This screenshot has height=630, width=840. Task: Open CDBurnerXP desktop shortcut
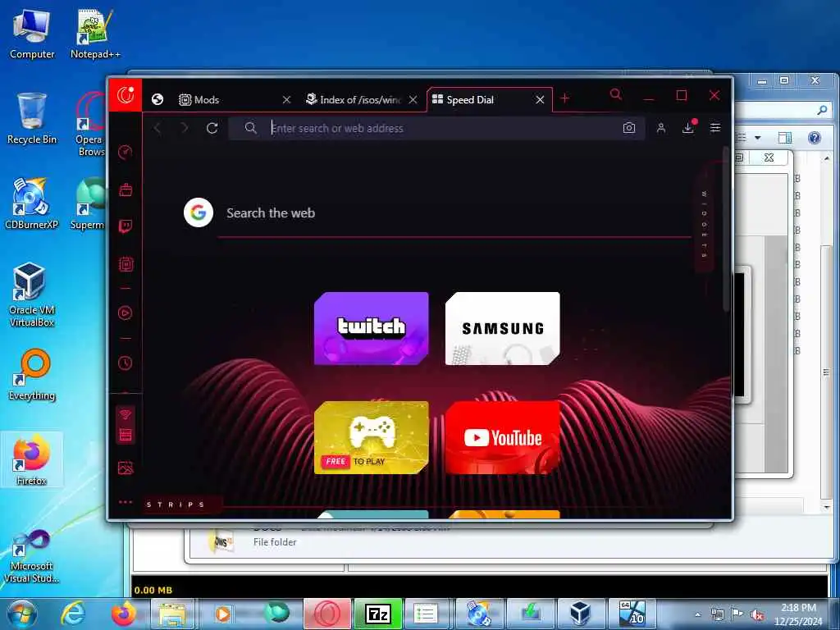pos(32,204)
